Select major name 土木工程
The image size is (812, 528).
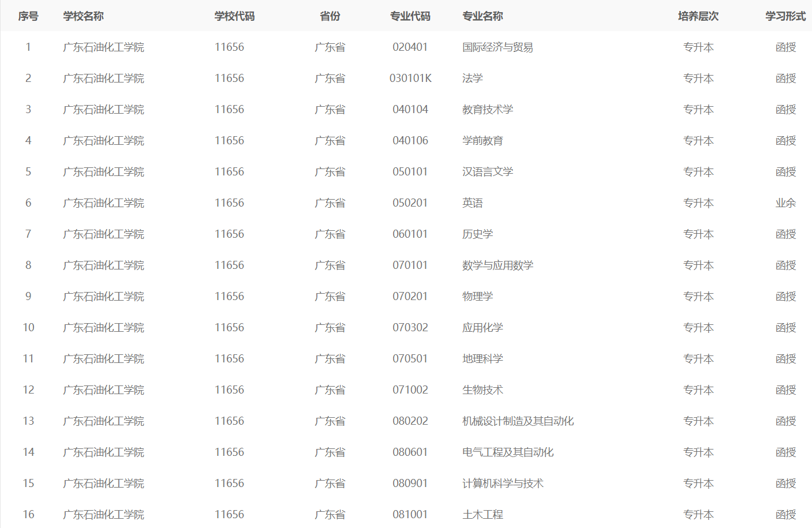[x=482, y=515]
